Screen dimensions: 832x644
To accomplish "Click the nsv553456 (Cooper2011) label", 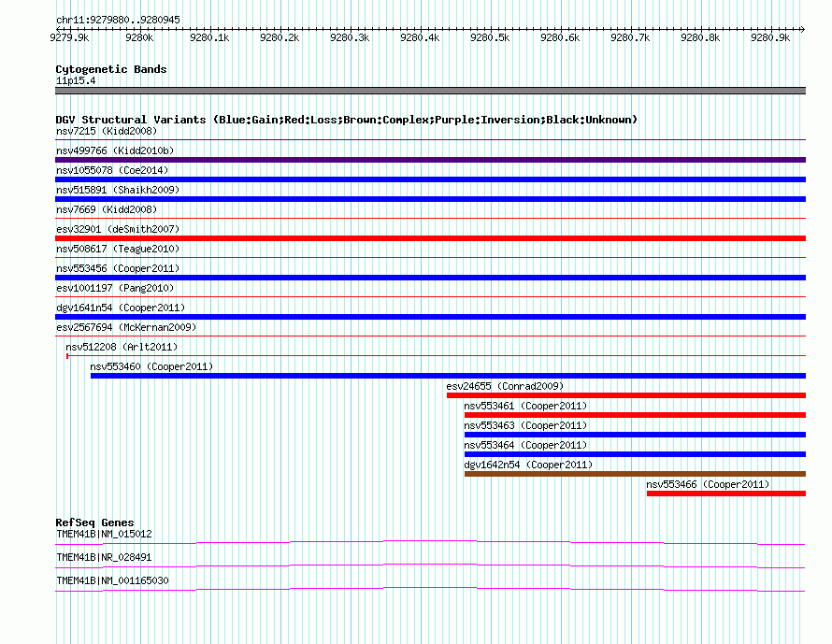I will coord(118,268).
